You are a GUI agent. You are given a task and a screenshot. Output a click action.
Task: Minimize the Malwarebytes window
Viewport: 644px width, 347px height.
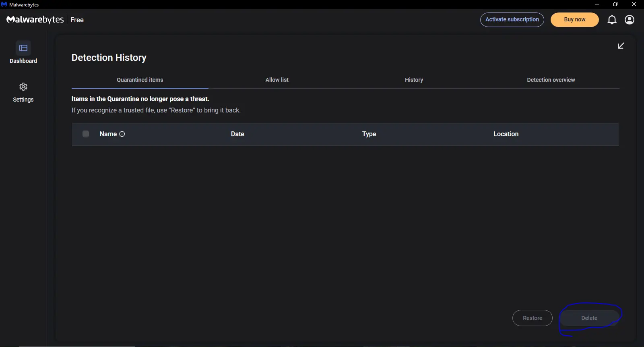pos(597,4)
